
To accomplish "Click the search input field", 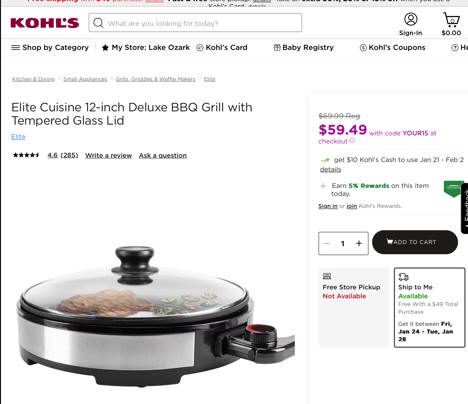I will (195, 23).
